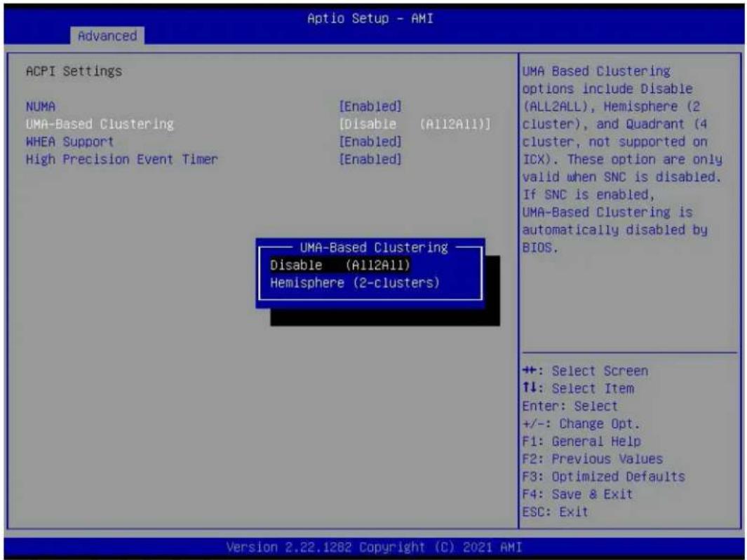Select WHEA Support setting label

[x=70, y=142]
